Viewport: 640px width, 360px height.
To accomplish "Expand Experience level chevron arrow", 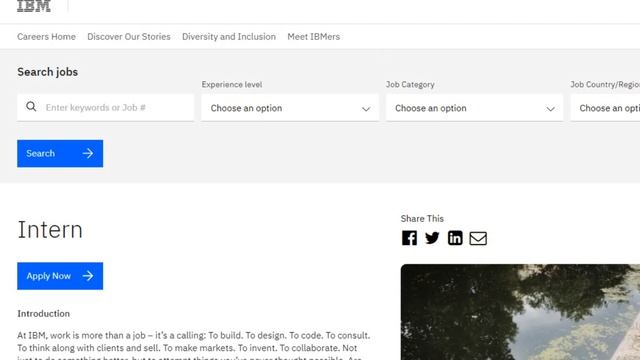I will (366, 109).
